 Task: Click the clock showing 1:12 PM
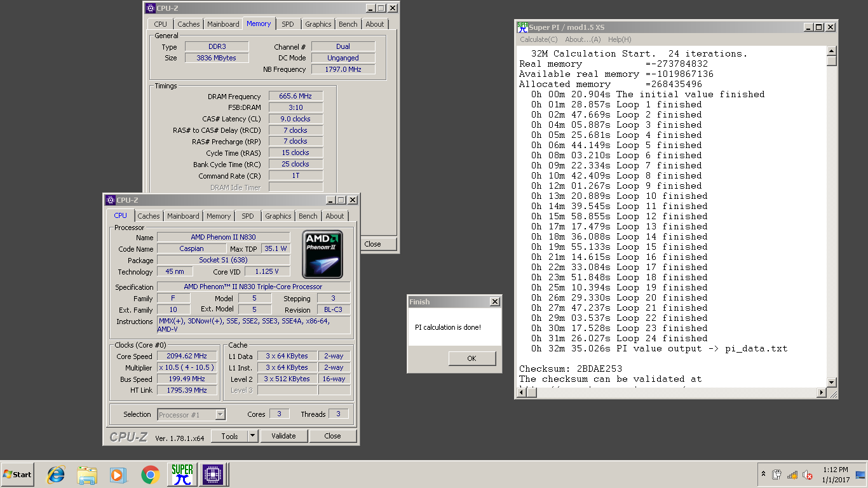point(834,470)
